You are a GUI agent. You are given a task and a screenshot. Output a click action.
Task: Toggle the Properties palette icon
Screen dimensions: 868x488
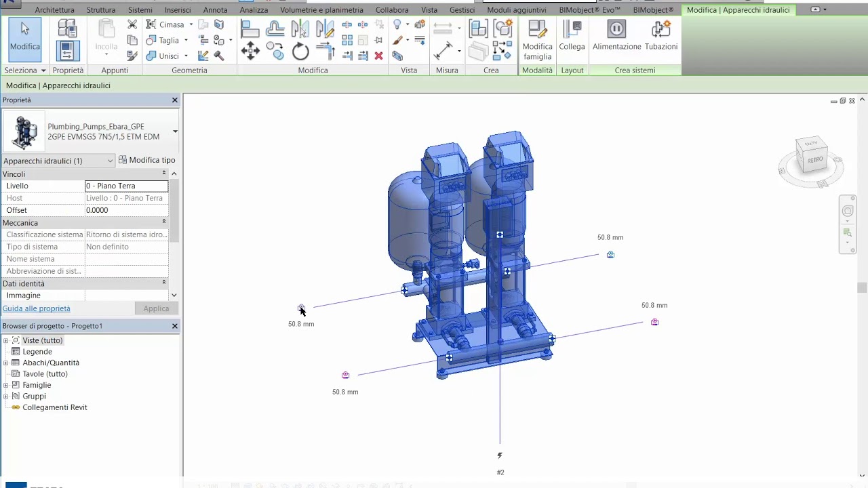click(67, 51)
